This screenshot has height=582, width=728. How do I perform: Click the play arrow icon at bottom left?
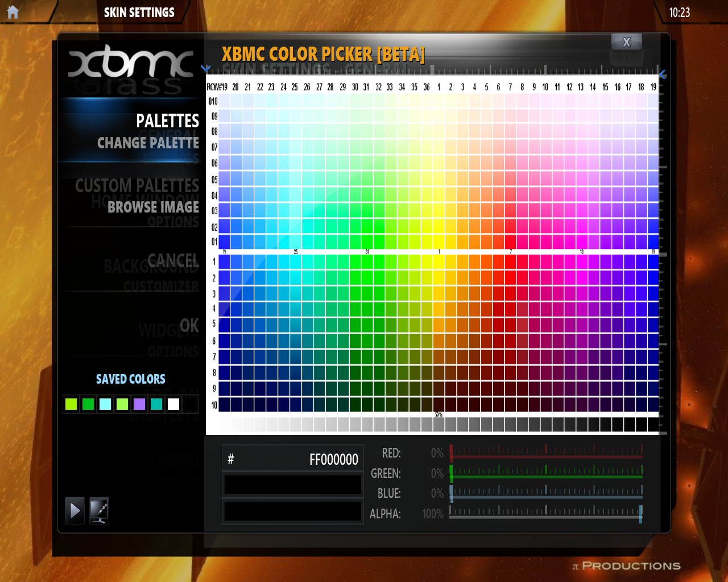pos(75,510)
